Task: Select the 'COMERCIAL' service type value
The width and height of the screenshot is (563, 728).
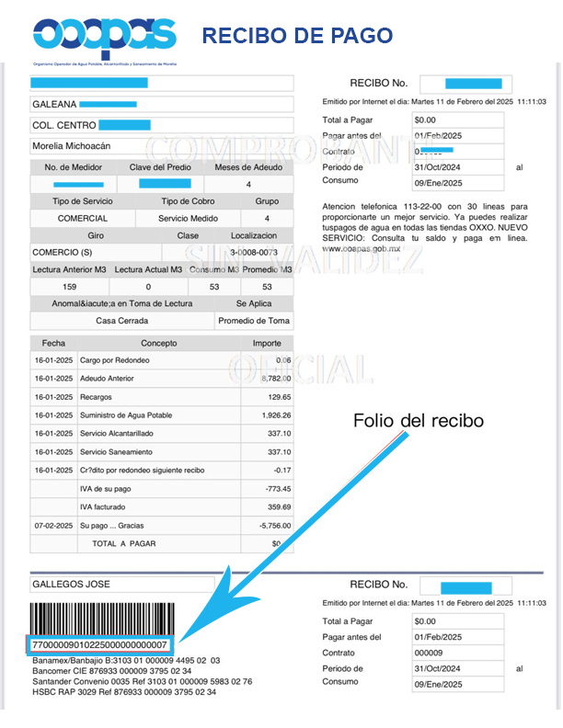Action: 83,218
